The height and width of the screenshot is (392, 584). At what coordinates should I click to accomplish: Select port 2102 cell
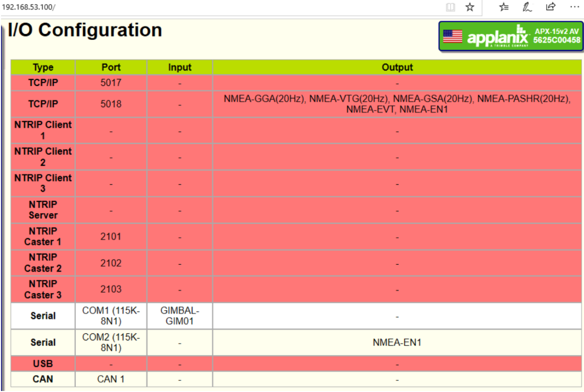click(111, 263)
